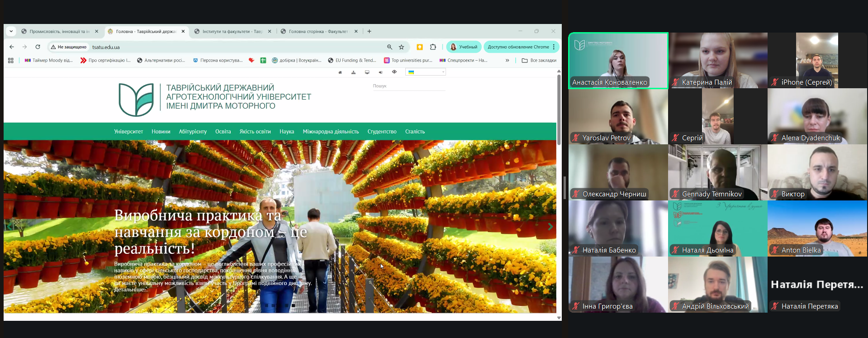The width and height of the screenshot is (868, 338).
Task: Toggle the accessibility eye icon on the site
Action: pyautogui.click(x=394, y=72)
